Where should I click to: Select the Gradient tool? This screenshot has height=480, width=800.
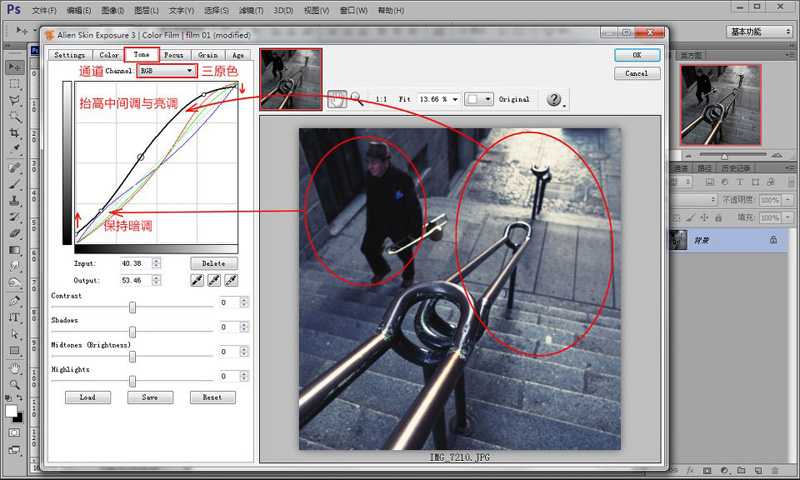[x=14, y=249]
